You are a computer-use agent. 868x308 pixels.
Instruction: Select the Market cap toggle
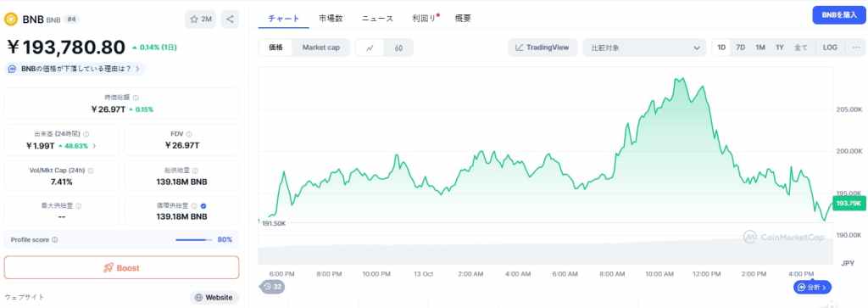click(x=321, y=48)
